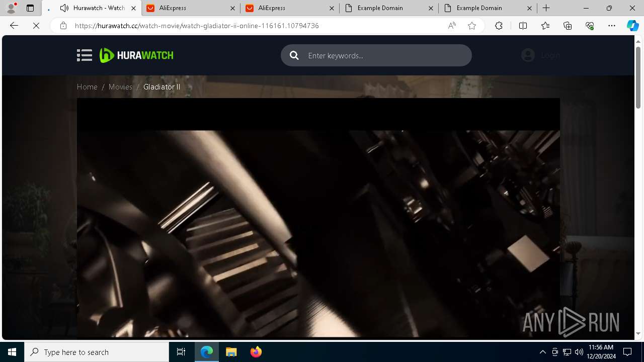Open the Hurawatch hamburger menu
This screenshot has height=362, width=644.
click(85, 55)
